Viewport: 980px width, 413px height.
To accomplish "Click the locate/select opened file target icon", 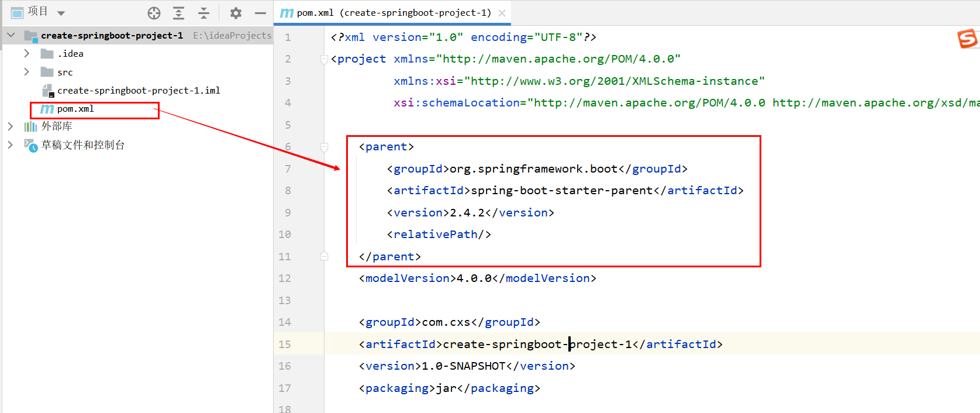I will click(x=154, y=13).
